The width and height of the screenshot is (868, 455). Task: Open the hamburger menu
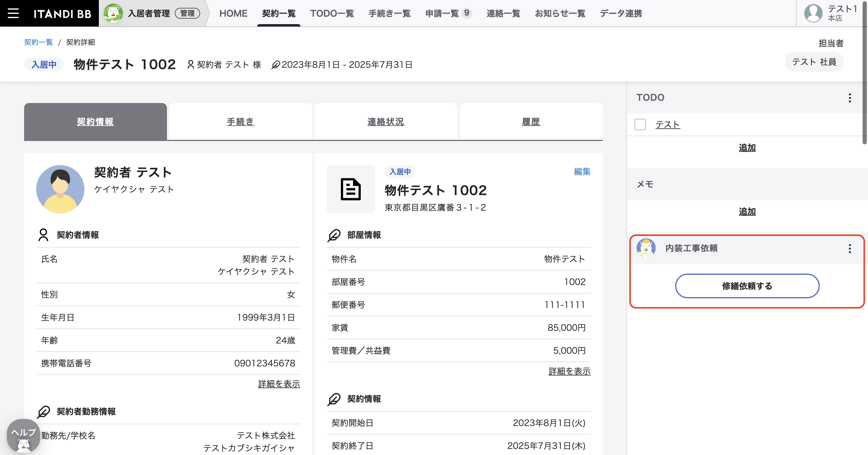[13, 13]
